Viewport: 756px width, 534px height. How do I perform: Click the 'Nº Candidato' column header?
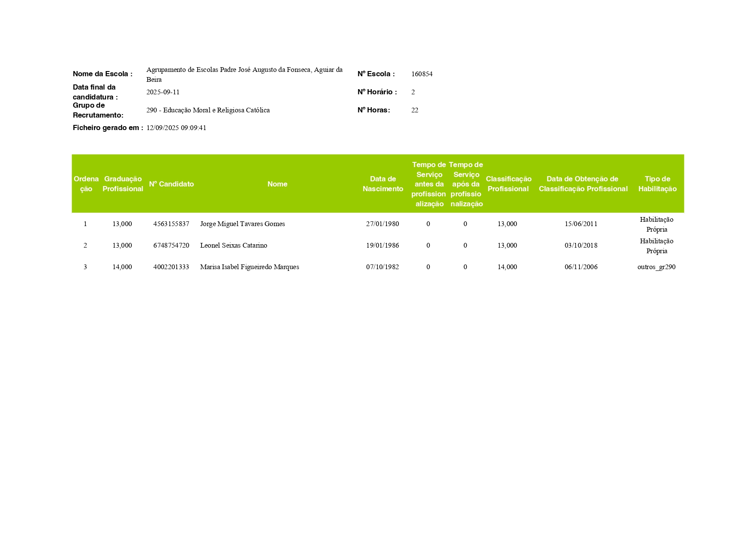tap(171, 184)
